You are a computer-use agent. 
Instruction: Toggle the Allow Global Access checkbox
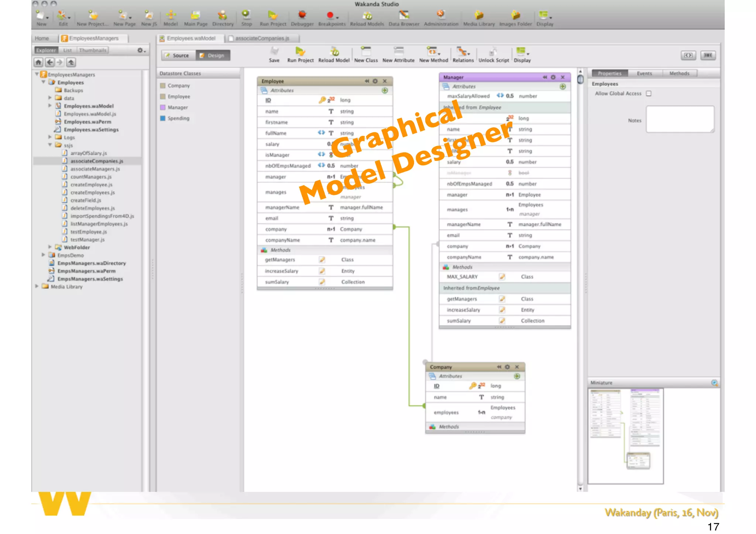[x=649, y=94]
